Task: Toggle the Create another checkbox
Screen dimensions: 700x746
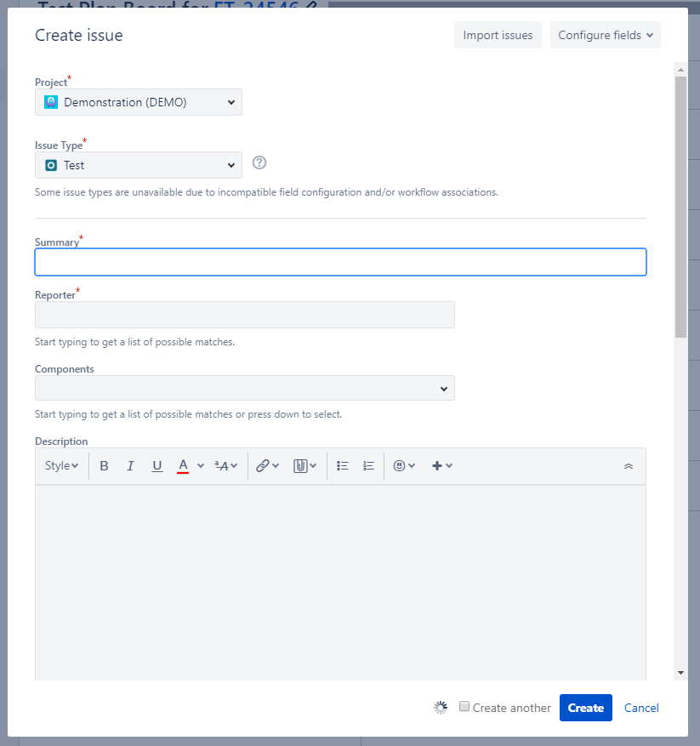Action: [x=464, y=706]
